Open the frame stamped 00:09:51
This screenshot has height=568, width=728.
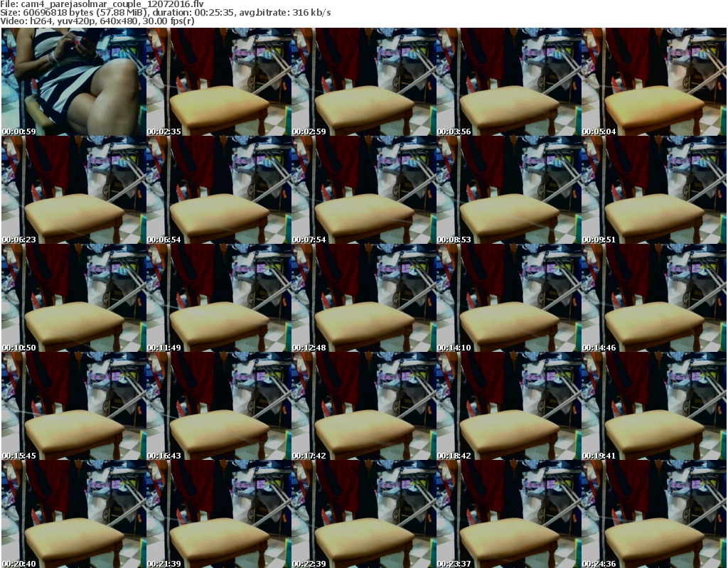[x=654, y=190]
